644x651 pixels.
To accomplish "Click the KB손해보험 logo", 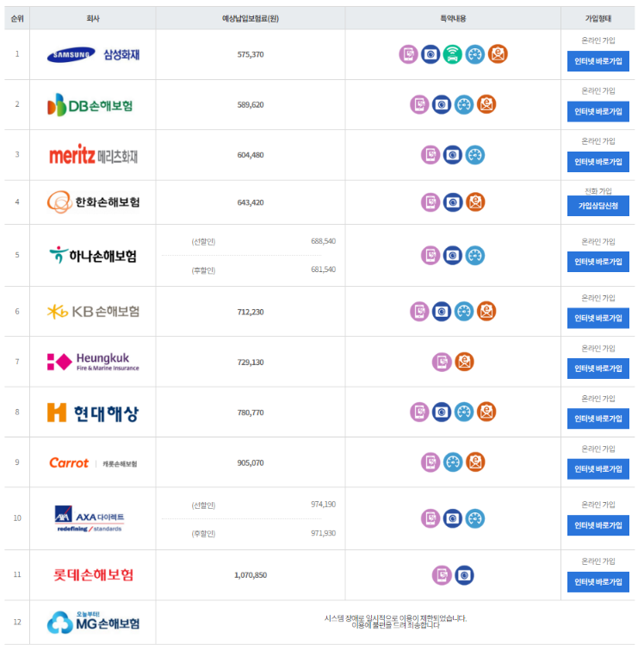I will (x=93, y=312).
